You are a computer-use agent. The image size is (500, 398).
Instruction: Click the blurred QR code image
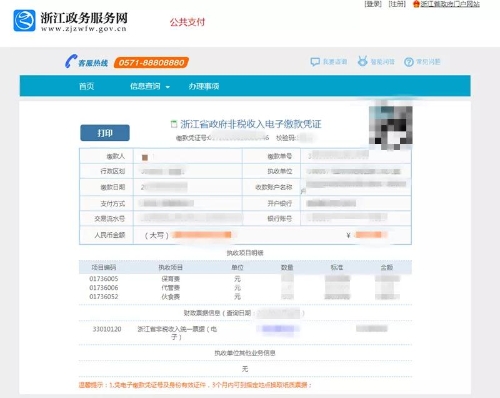click(391, 126)
